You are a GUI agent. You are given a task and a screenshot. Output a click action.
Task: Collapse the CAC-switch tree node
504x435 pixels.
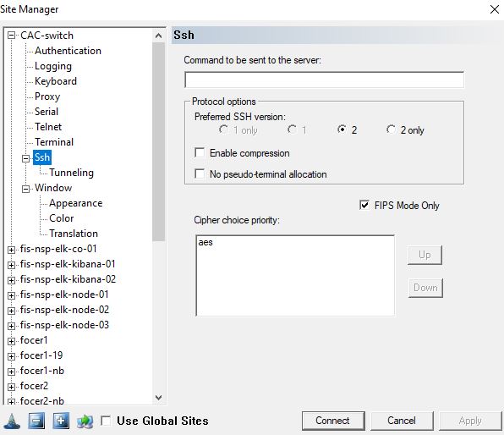[11, 36]
